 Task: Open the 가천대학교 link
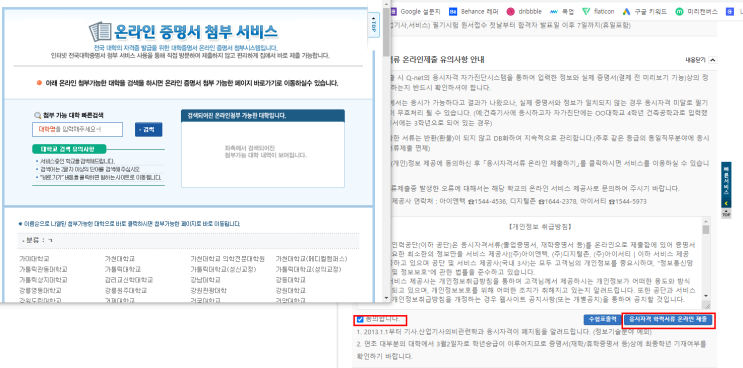119,259
